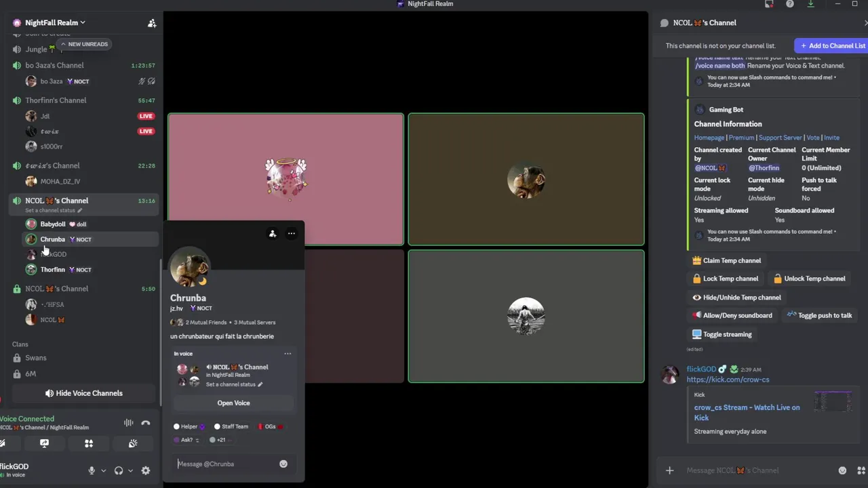Screen dimensions: 868x488
Task: Open microphone input options arrow
Action: pos(103,470)
